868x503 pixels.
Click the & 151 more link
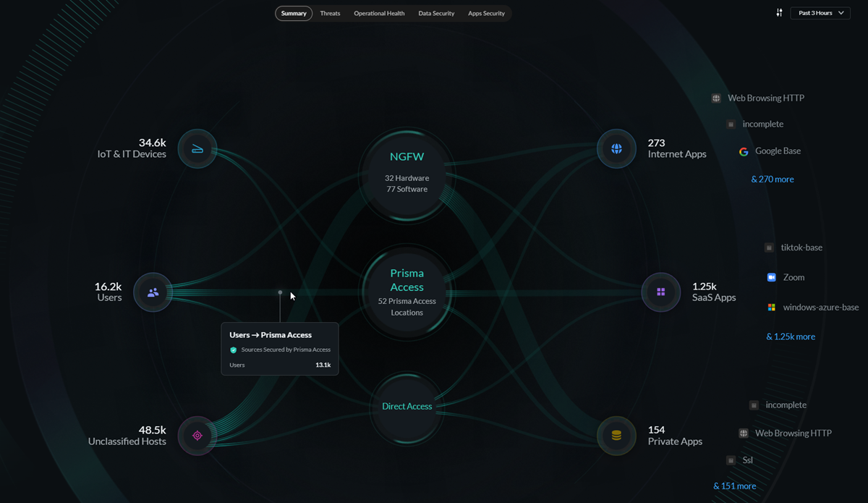(735, 486)
